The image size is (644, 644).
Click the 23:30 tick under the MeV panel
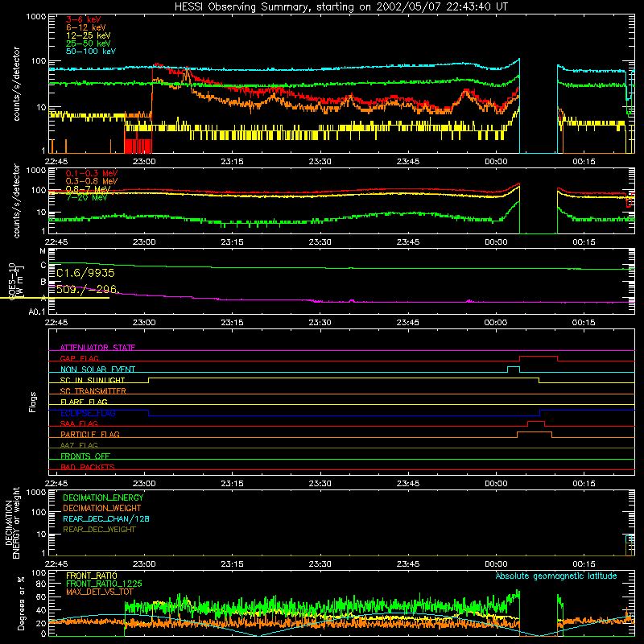click(320, 242)
